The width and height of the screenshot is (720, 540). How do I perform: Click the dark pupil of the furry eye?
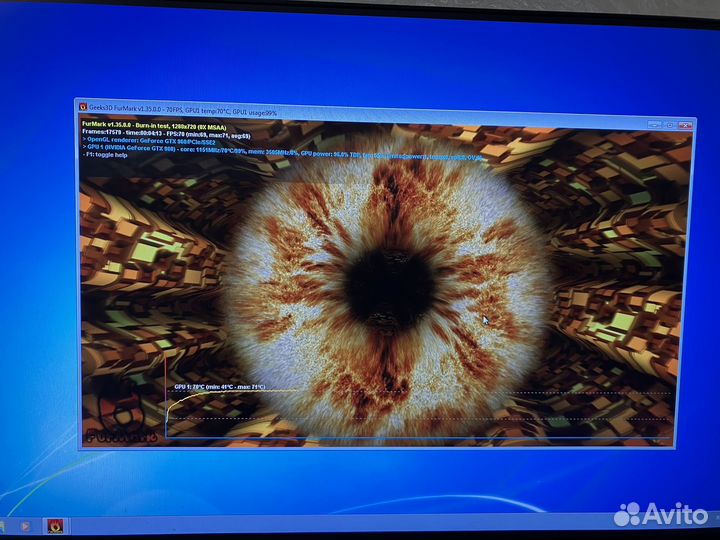[x=390, y=285]
